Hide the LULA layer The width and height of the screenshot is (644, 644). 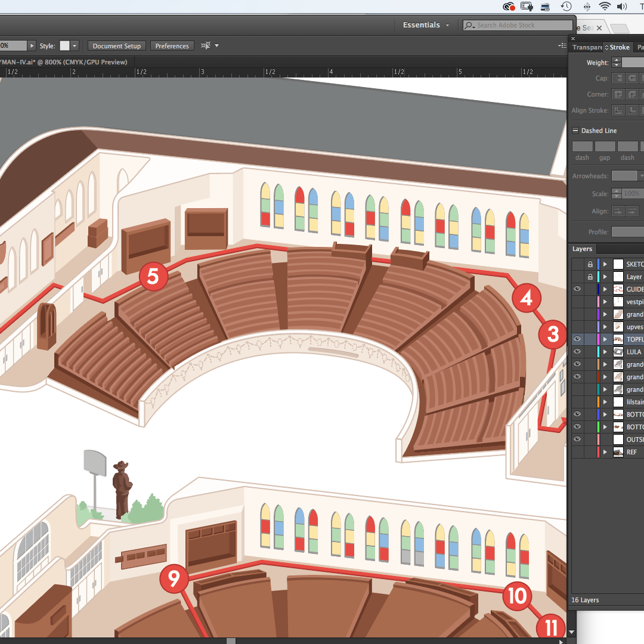[577, 352]
